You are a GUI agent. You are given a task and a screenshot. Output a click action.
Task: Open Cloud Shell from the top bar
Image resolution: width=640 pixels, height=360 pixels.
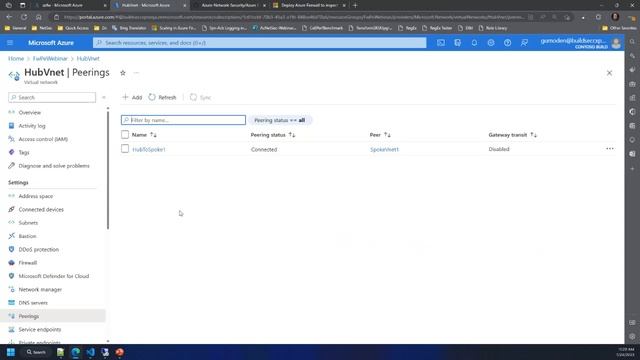[441, 43]
